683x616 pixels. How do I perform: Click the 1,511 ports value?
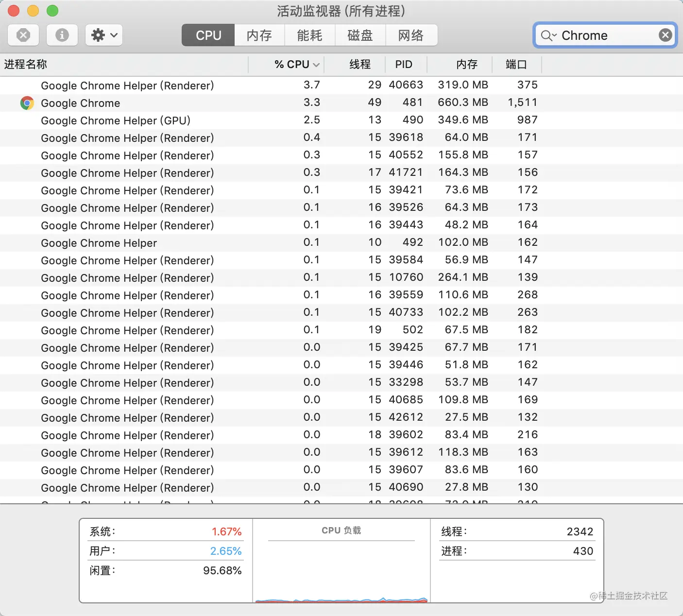pos(523,103)
